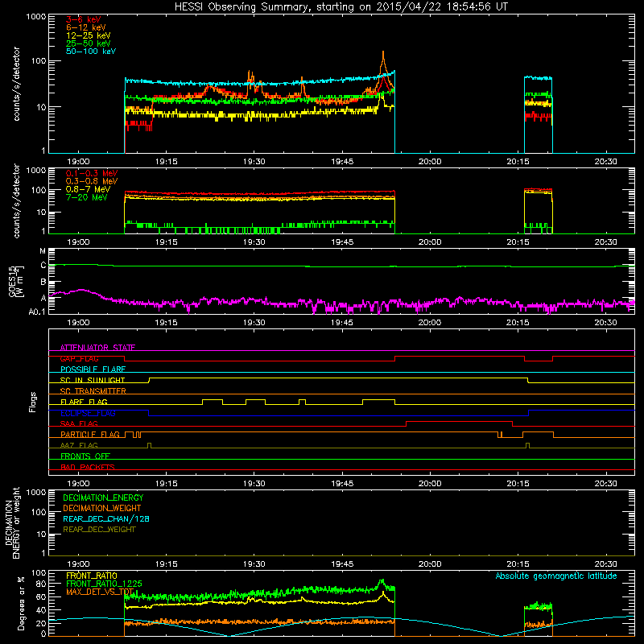Screen dimensions: 644x644
Task: Click the 0.8-7 MeV legend entry
Action: click(88, 189)
